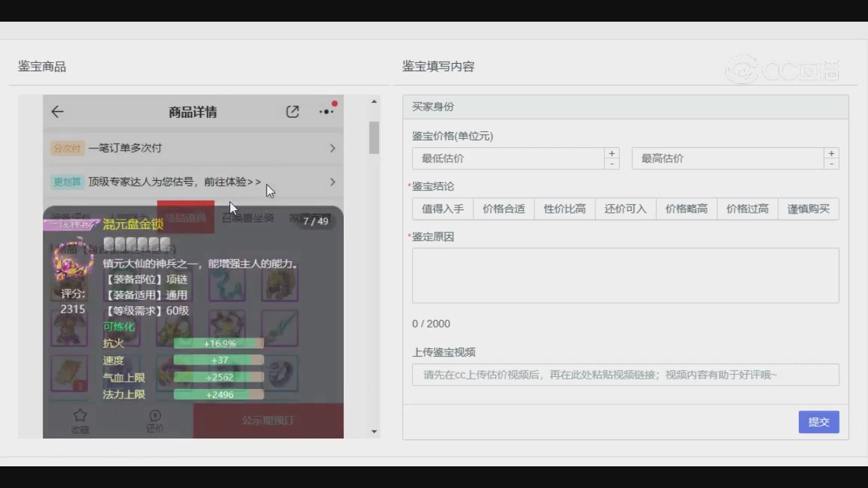Screen dimensions: 868x488
Task: Increase 最高估价 with plus stepper
Action: pos(831,153)
